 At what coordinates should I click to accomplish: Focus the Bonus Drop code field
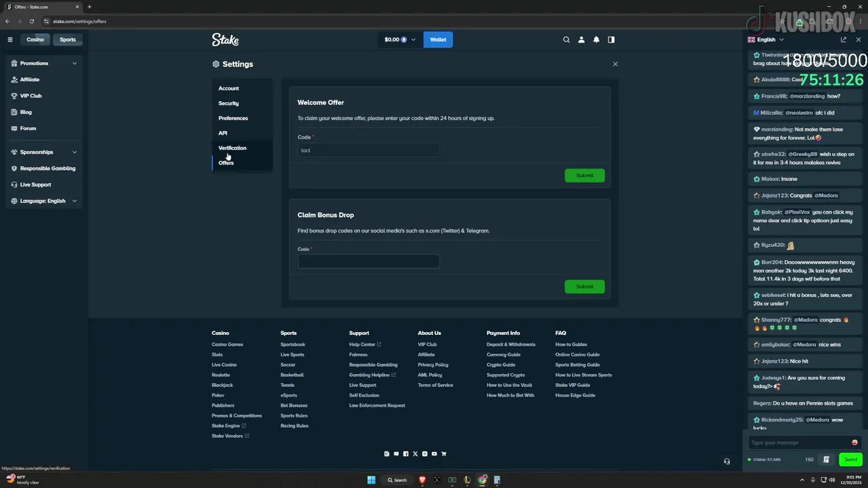click(x=368, y=262)
